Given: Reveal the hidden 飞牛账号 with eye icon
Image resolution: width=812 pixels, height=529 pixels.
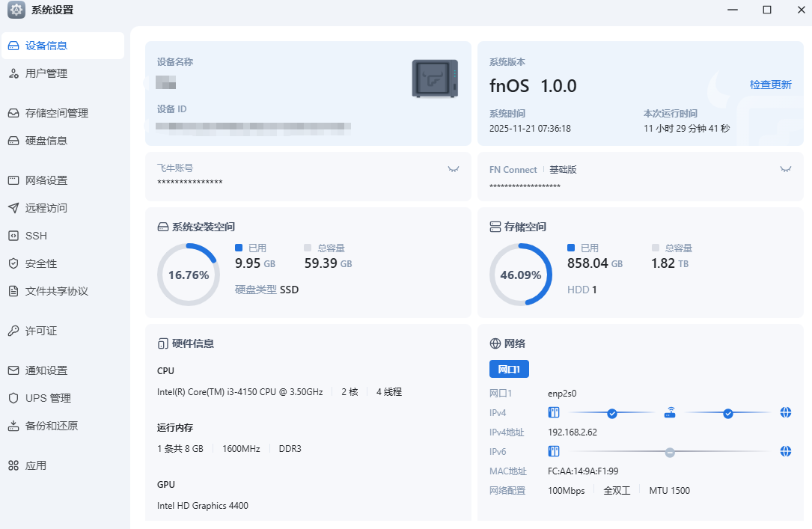Looking at the screenshot, I should click(x=454, y=169).
